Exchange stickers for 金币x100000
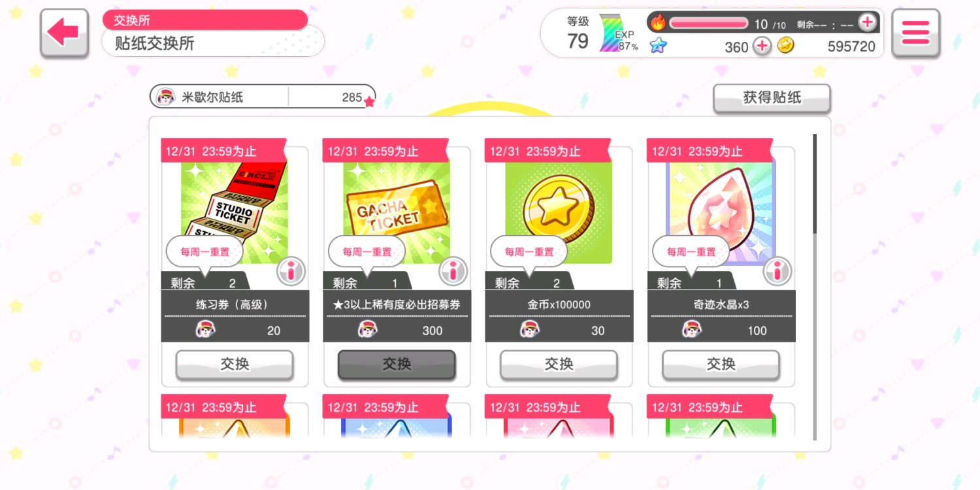Screen dimensions: 980x490 point(559,365)
